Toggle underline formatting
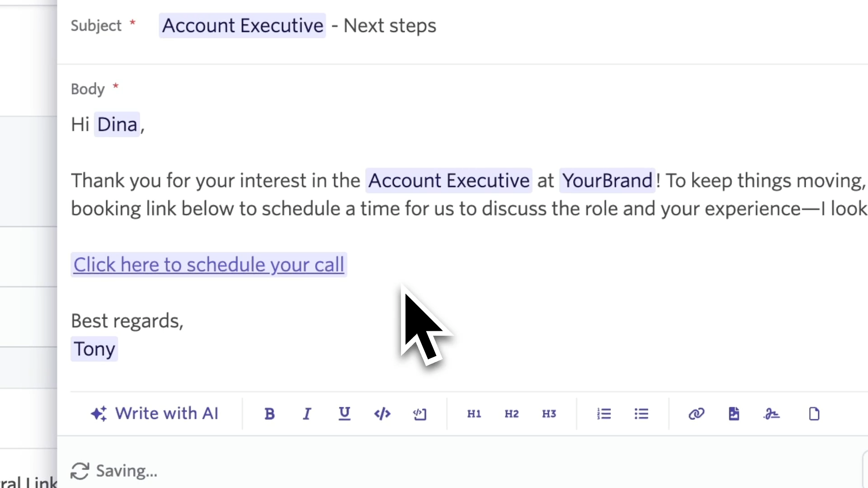Image resolution: width=868 pixels, height=488 pixels. click(344, 414)
